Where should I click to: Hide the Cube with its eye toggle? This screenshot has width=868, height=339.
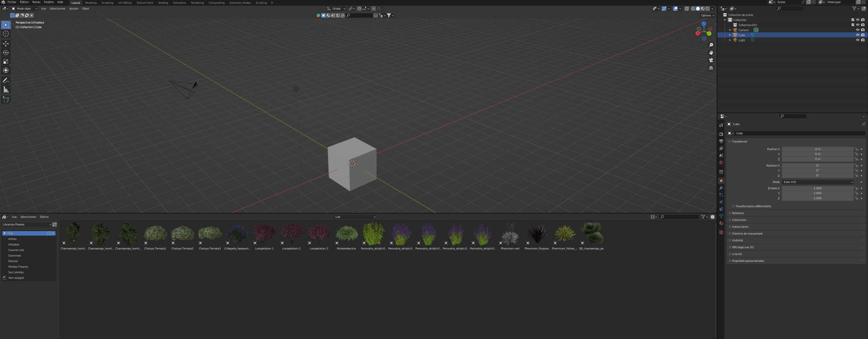(858, 35)
